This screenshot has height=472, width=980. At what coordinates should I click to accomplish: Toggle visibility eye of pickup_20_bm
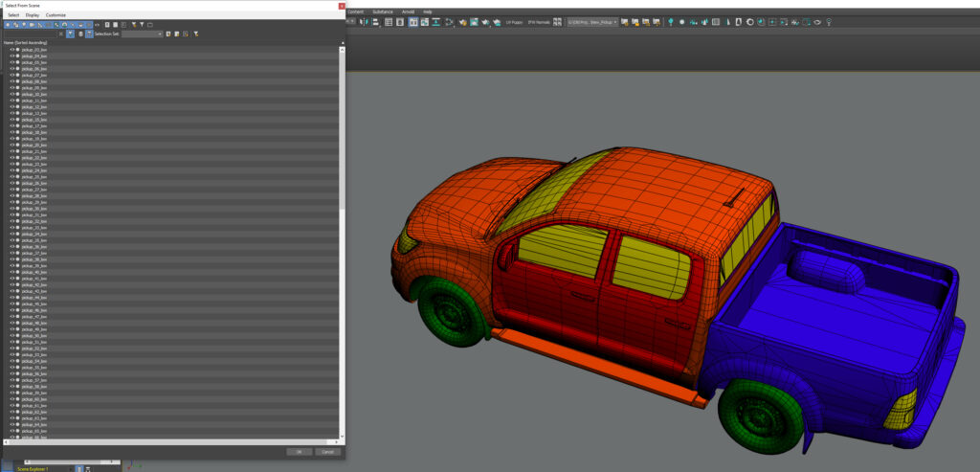[12, 146]
